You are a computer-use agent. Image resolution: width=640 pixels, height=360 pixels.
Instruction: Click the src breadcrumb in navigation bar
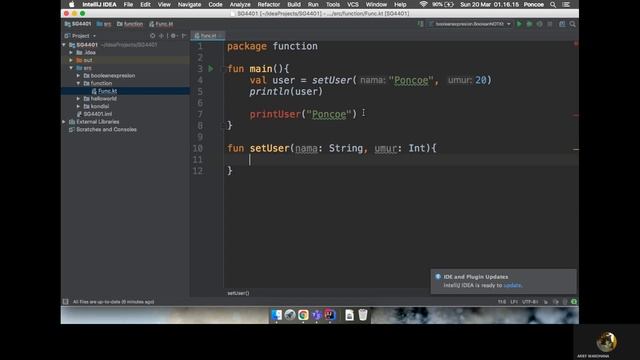coord(104,24)
